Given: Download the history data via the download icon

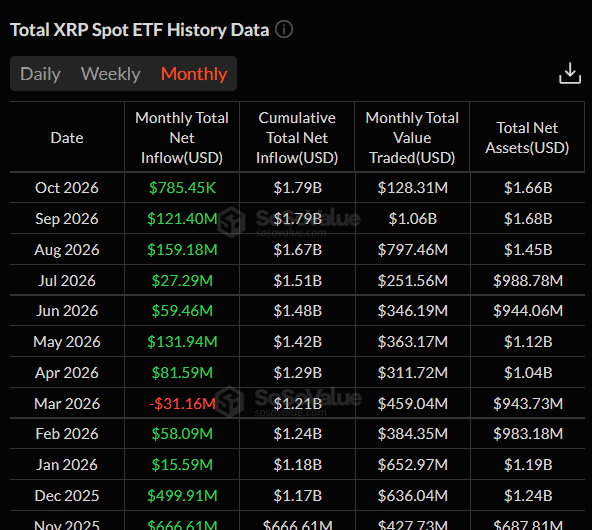Looking at the screenshot, I should click(570, 74).
